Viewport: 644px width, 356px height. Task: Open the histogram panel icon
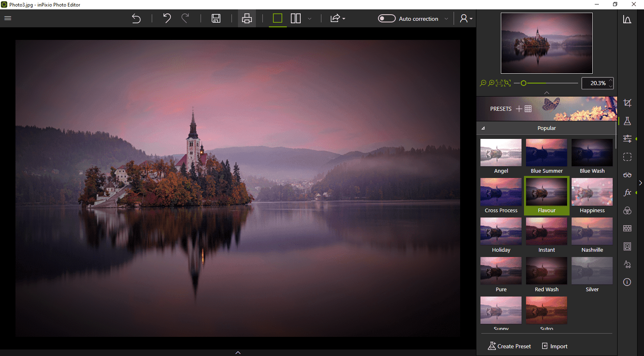click(x=627, y=20)
